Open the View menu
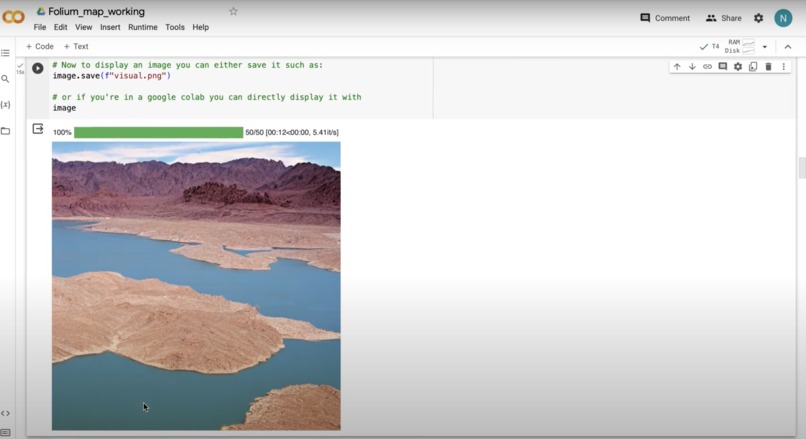The width and height of the screenshot is (806, 439). coord(83,27)
